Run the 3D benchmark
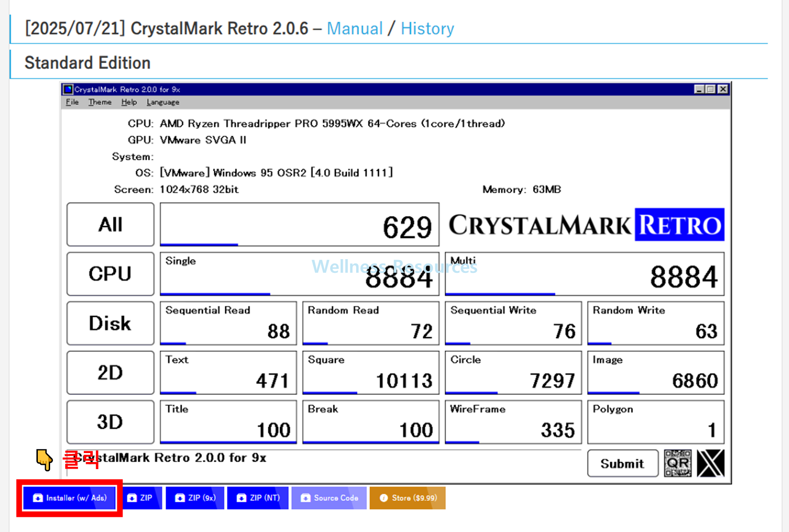This screenshot has height=532, width=789. 110,422
